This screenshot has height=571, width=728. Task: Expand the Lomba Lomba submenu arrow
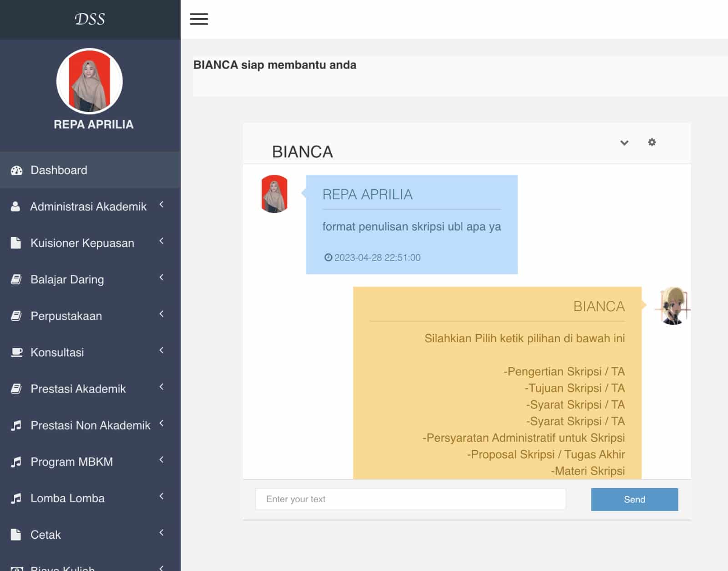162,496
